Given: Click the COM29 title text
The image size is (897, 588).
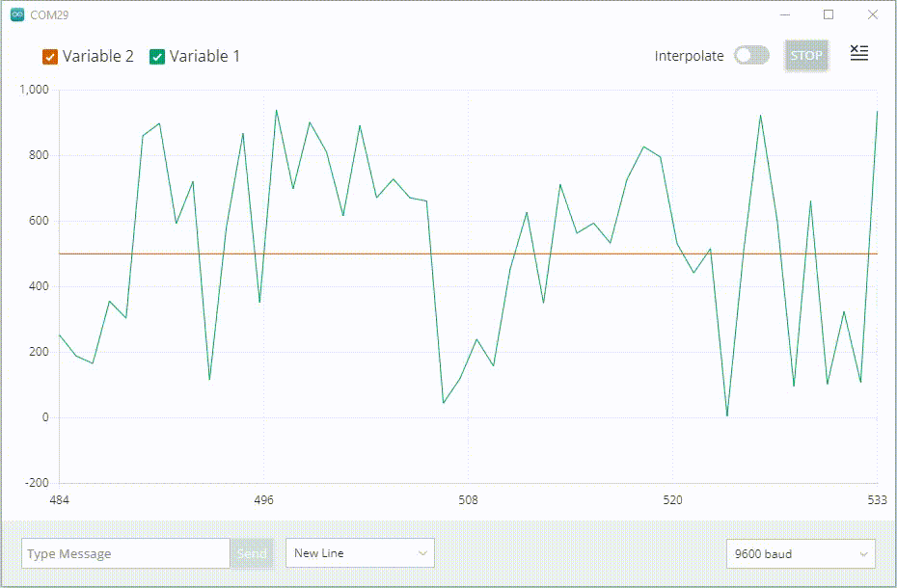Looking at the screenshot, I should click(x=49, y=15).
